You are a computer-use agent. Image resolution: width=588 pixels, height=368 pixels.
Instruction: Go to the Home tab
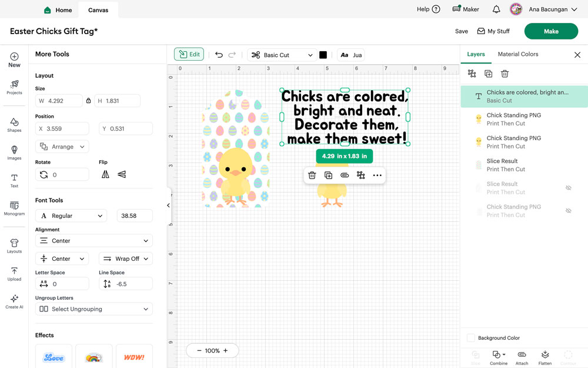[58, 10]
